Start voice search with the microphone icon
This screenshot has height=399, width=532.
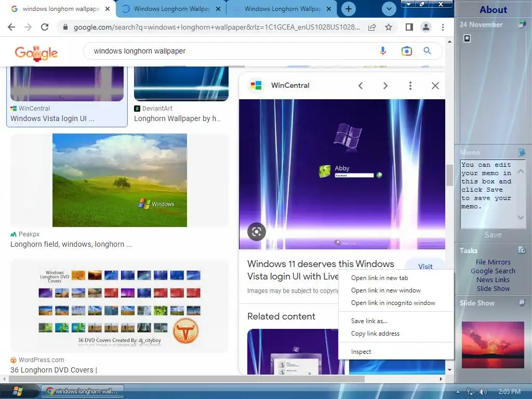tap(383, 51)
